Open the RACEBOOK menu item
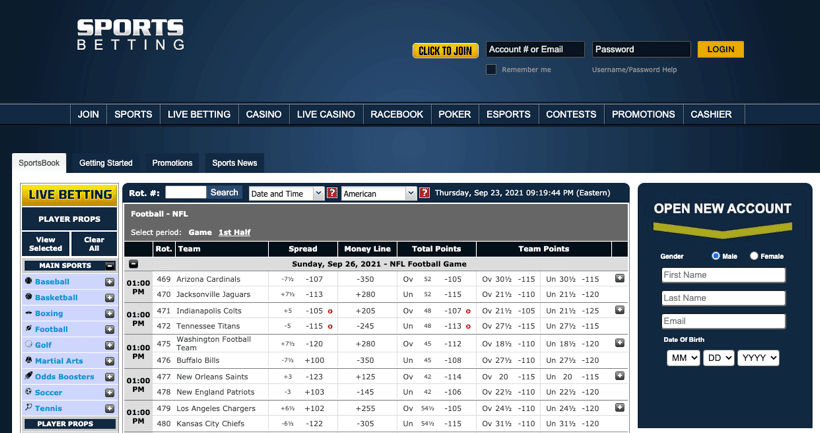 [x=397, y=115]
